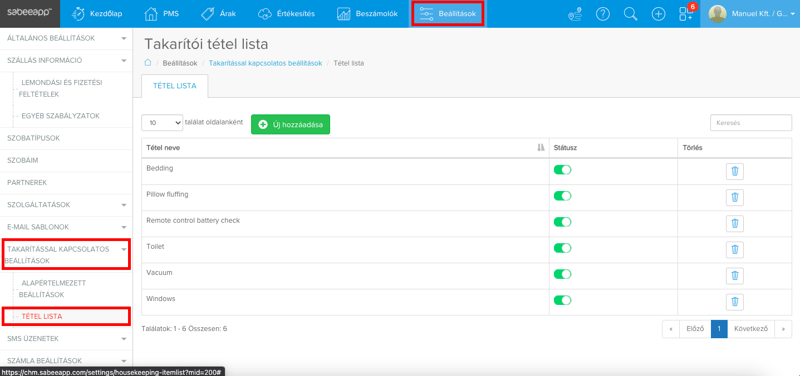Open the help question mark icon
Screen dimensions: 800x376
[x=603, y=14]
